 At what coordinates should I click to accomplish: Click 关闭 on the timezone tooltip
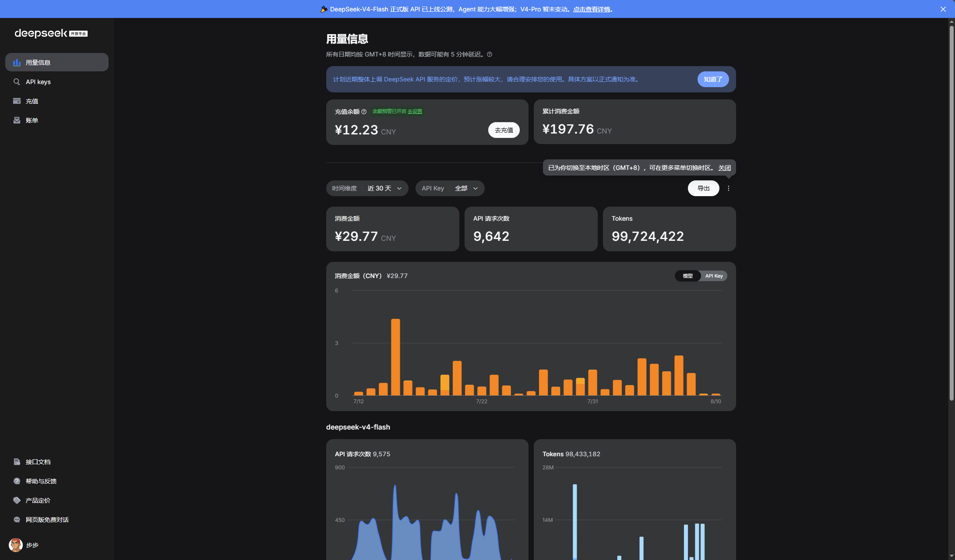(725, 168)
